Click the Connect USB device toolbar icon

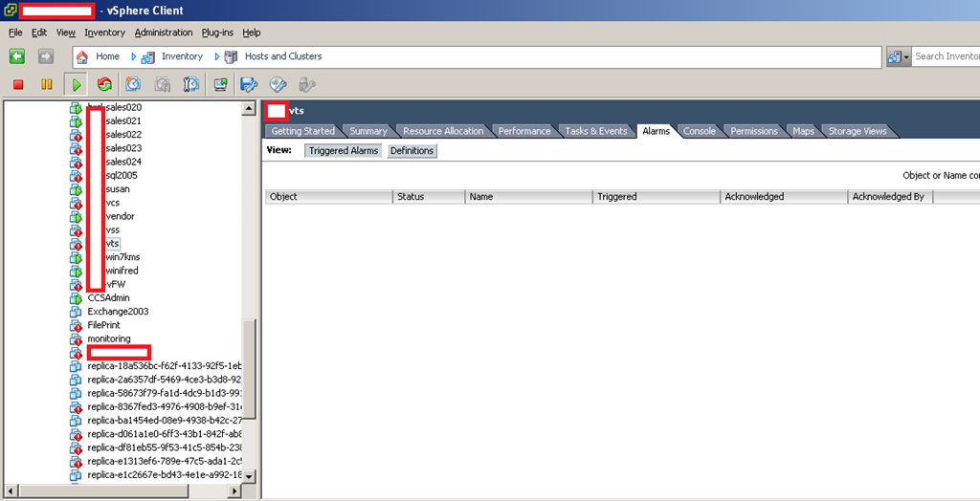(x=307, y=84)
